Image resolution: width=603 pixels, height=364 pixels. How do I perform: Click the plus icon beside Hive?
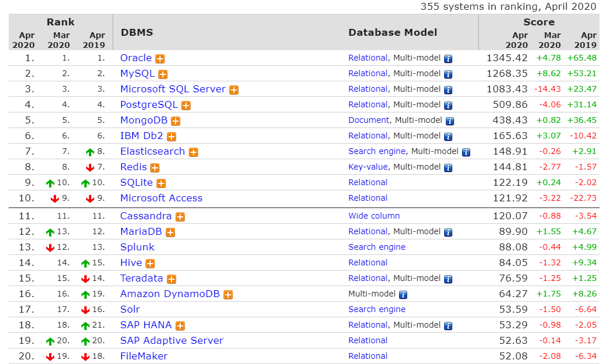[150, 264]
